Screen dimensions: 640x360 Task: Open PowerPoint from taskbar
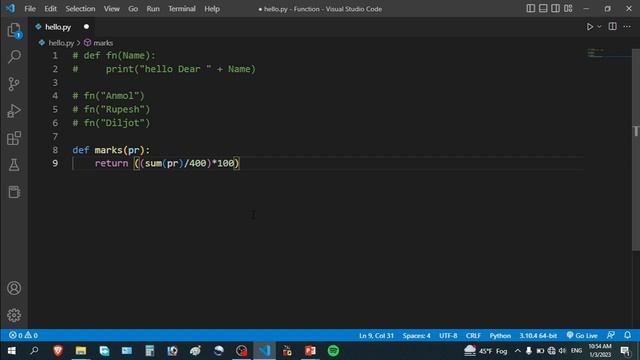[310, 351]
